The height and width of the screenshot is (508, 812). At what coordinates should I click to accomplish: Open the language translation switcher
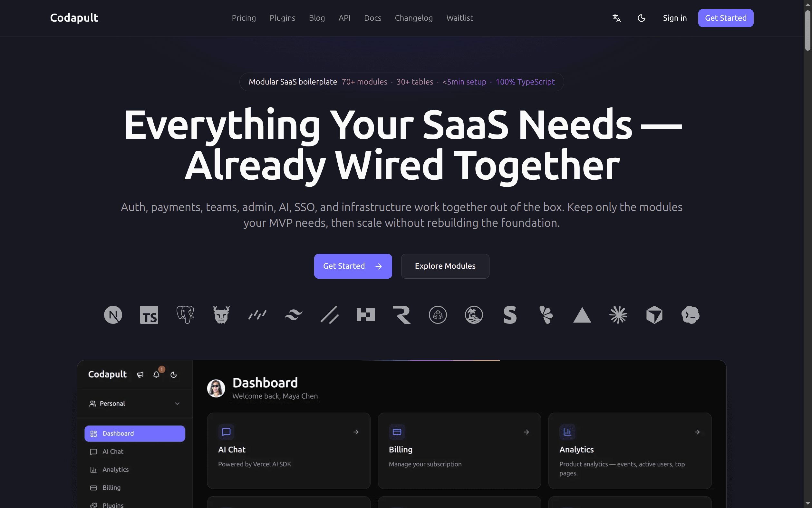pyautogui.click(x=617, y=18)
